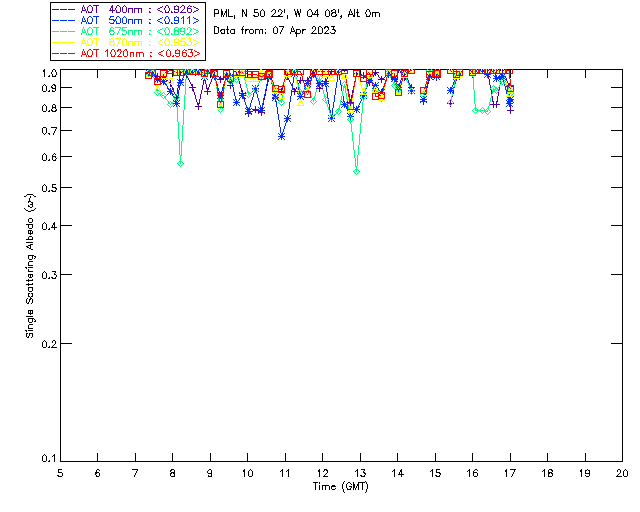This screenshot has width=640, height=512.
Task: Click the y-axis tick label 1.0
Action: (x=49, y=73)
